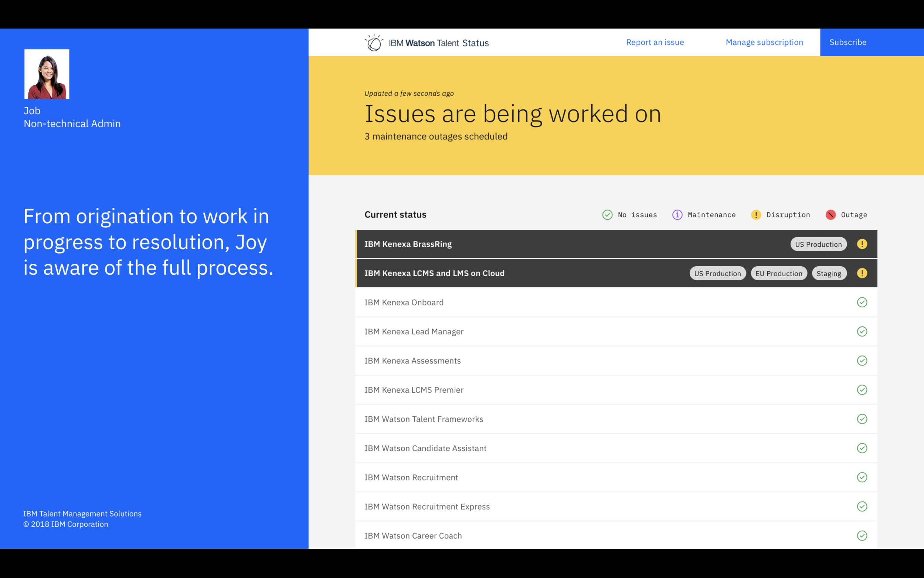Open the IBM Watson Candidate Assistant row
924x578 pixels.
click(616, 448)
